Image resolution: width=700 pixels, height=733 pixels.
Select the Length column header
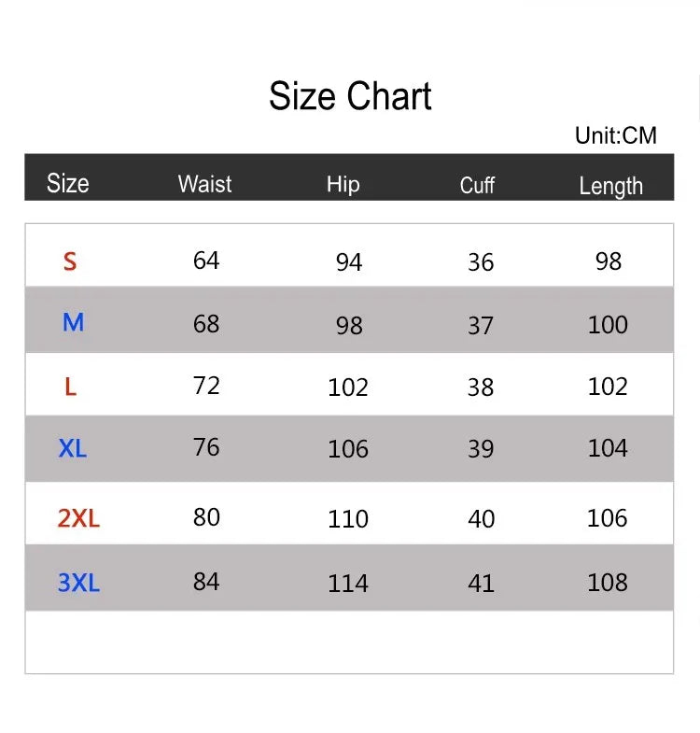[610, 186]
